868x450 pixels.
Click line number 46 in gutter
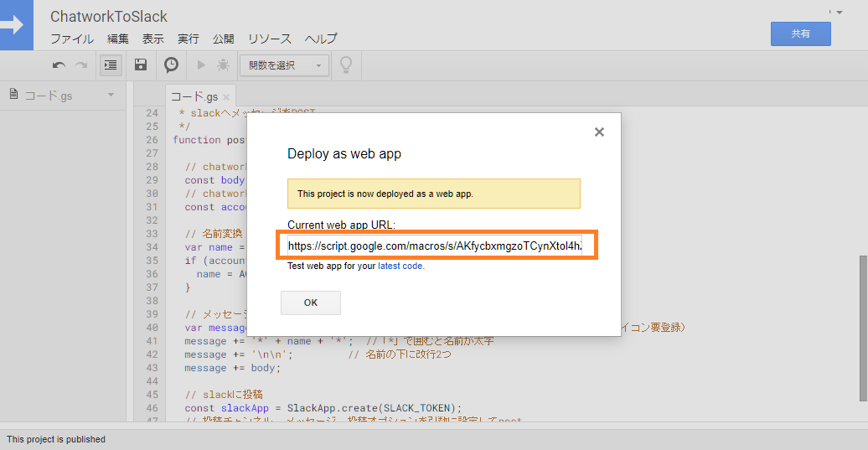(x=152, y=408)
